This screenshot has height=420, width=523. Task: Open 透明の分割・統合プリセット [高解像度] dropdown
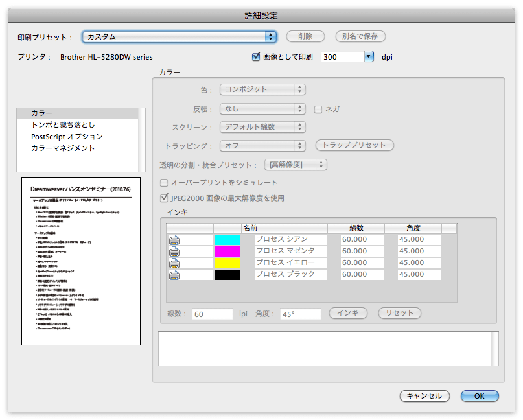coord(296,165)
